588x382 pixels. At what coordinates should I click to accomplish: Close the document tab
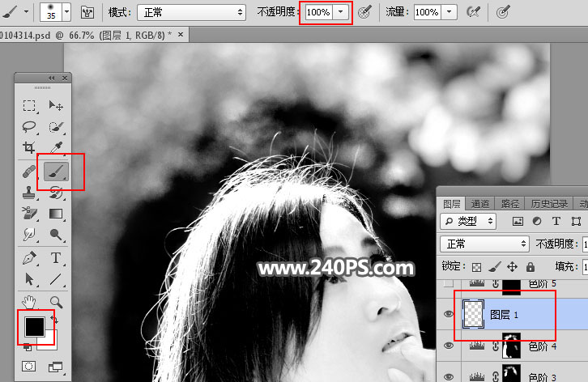(x=181, y=35)
